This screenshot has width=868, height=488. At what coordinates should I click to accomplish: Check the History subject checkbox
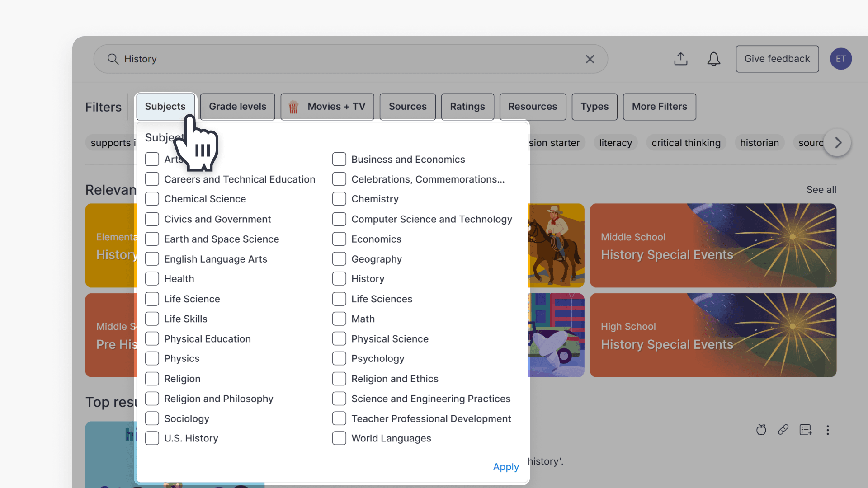(x=339, y=278)
